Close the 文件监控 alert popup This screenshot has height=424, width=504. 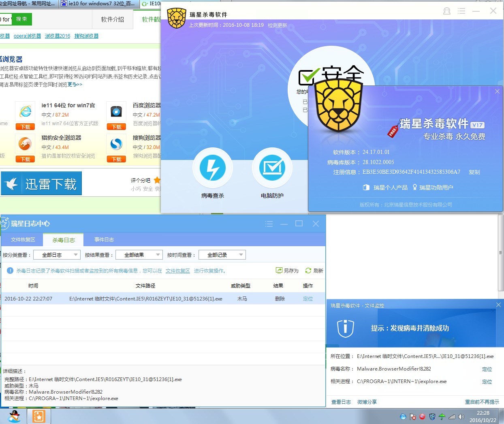point(498,305)
